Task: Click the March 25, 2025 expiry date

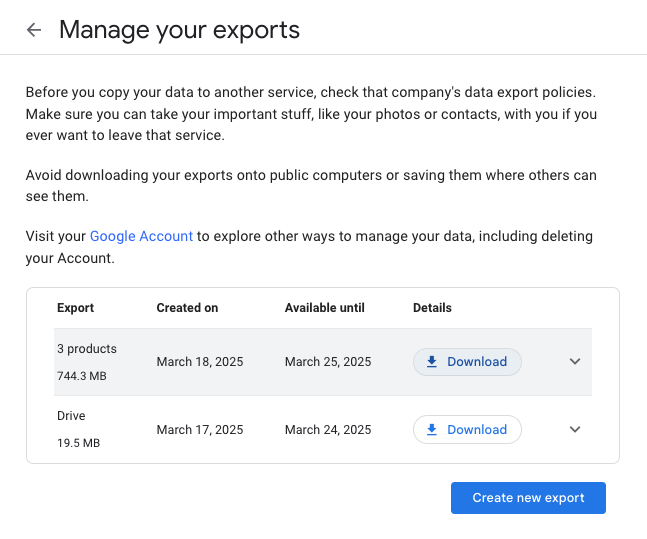Action: tap(328, 362)
